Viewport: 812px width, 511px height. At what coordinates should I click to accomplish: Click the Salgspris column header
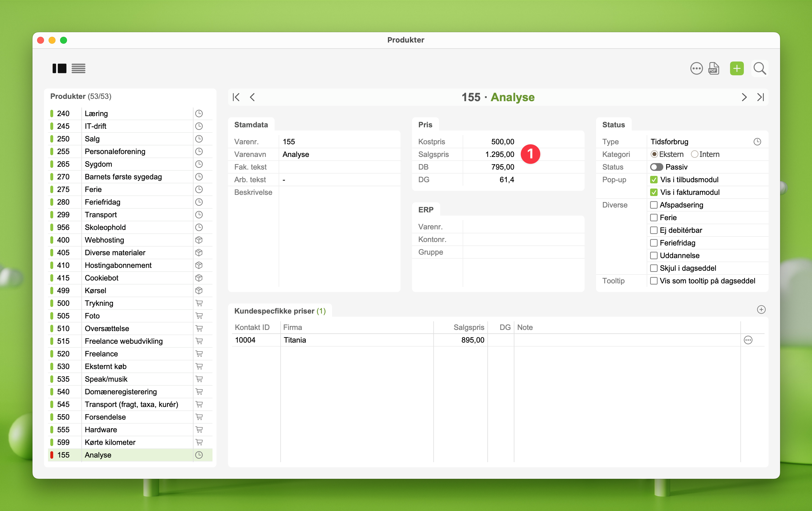pos(468,327)
